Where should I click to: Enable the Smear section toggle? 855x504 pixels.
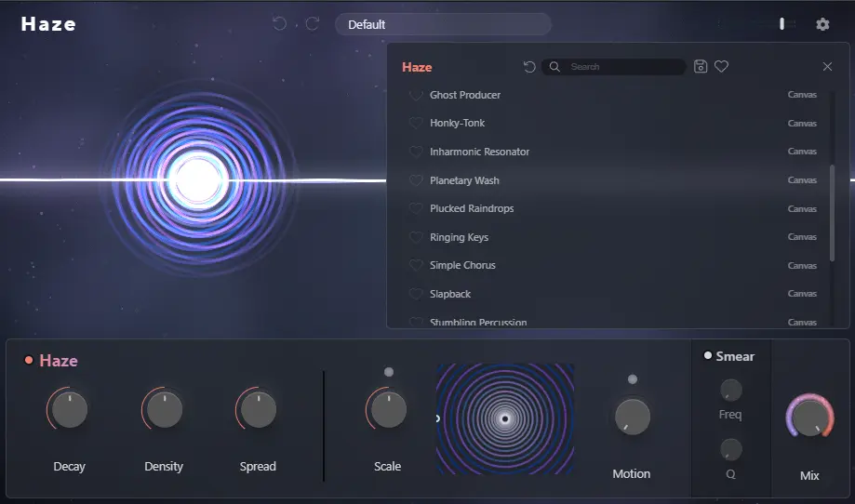pyautogui.click(x=708, y=356)
